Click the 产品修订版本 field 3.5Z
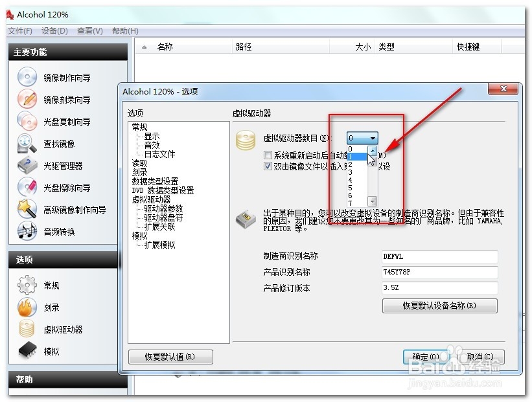 [x=440, y=287]
